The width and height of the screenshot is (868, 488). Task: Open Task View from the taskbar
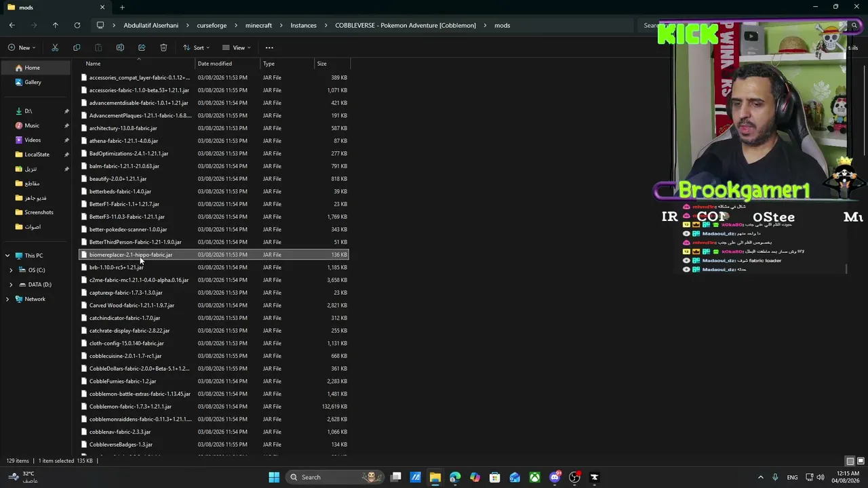click(x=396, y=477)
